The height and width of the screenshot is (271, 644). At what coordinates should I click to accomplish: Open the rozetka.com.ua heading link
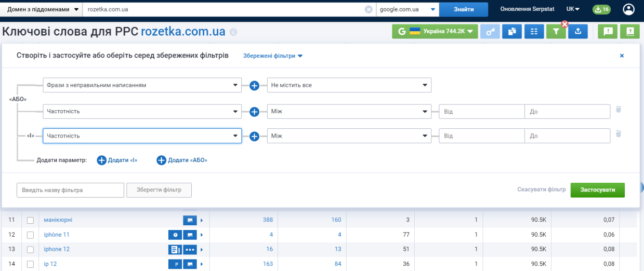183,32
